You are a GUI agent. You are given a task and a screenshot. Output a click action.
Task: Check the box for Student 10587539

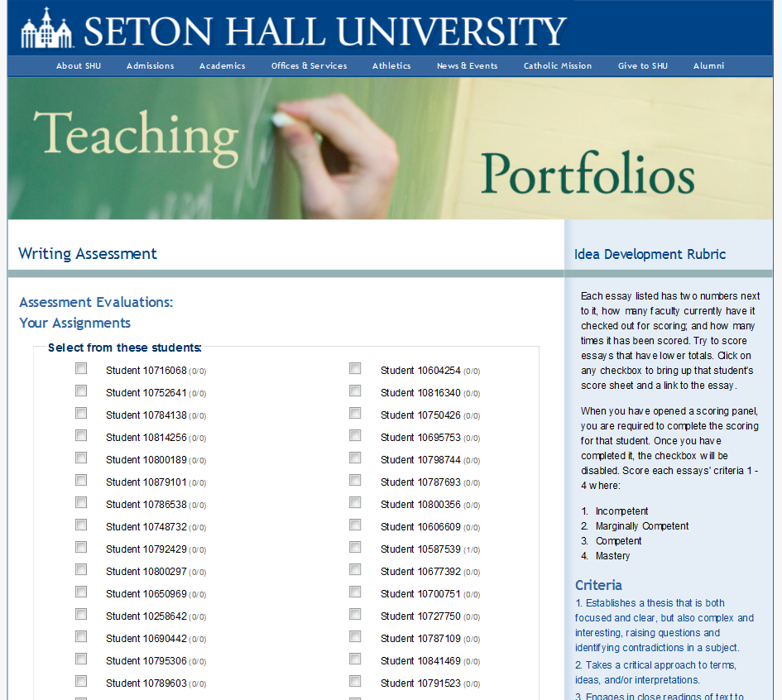coord(355,548)
